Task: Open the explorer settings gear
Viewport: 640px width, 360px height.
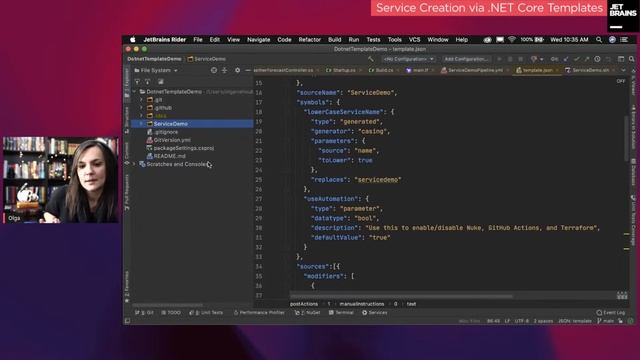Action: [x=237, y=70]
